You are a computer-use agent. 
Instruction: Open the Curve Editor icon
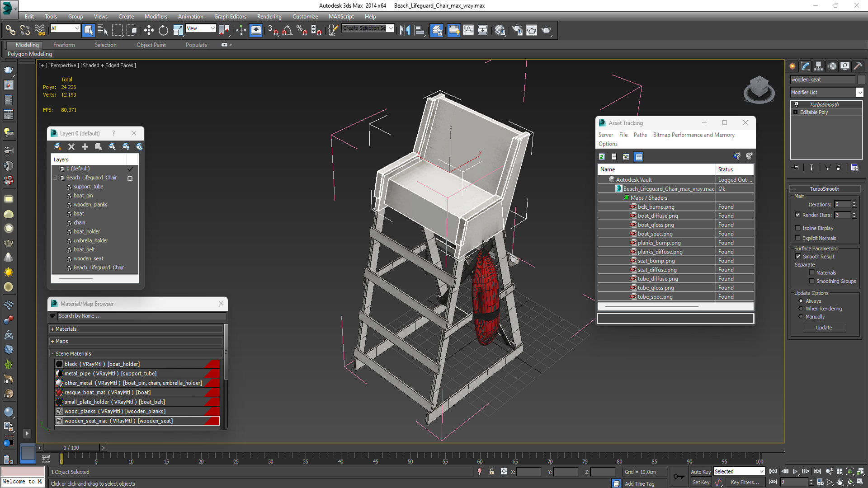click(x=468, y=30)
